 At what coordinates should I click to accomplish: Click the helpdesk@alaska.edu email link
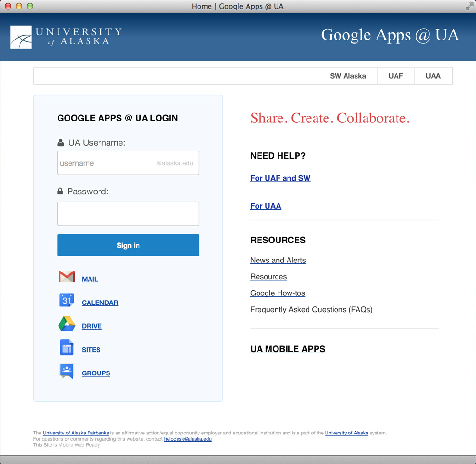click(x=188, y=439)
